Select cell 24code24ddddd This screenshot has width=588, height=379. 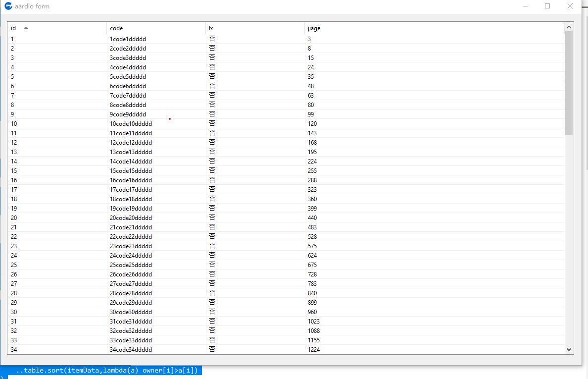pos(131,256)
